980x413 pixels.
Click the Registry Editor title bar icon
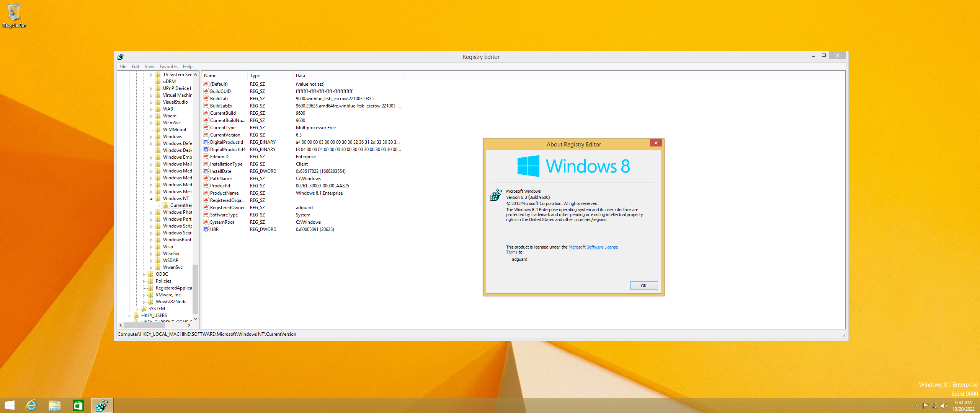pyautogui.click(x=121, y=57)
